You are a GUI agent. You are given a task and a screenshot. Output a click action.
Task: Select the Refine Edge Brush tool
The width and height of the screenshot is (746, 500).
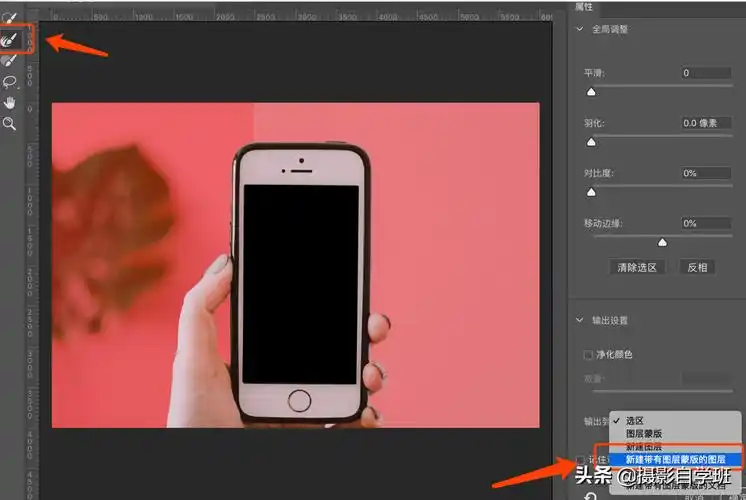(x=10, y=40)
